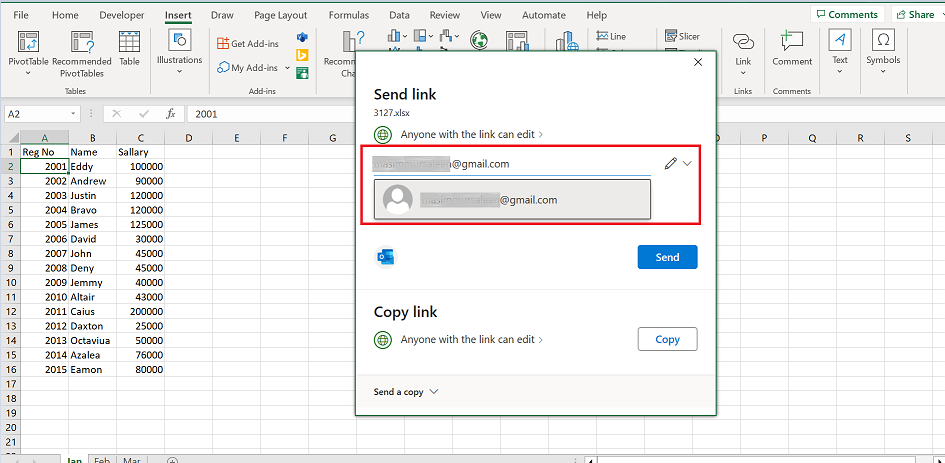Select column A header

point(45,138)
